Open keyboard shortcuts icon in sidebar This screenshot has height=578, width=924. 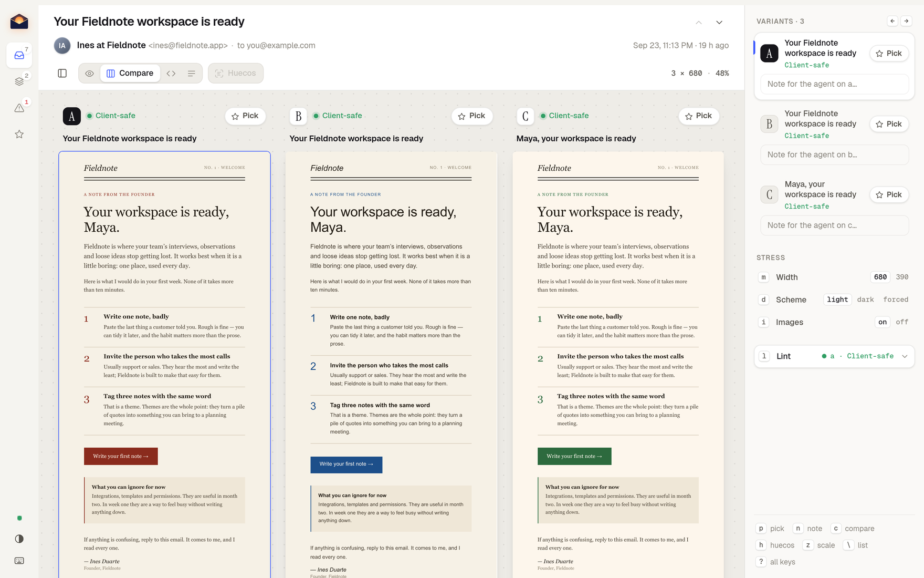19,561
